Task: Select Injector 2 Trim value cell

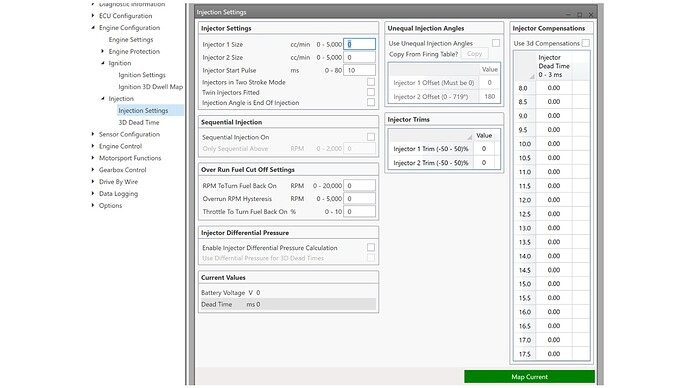Action: (484, 163)
